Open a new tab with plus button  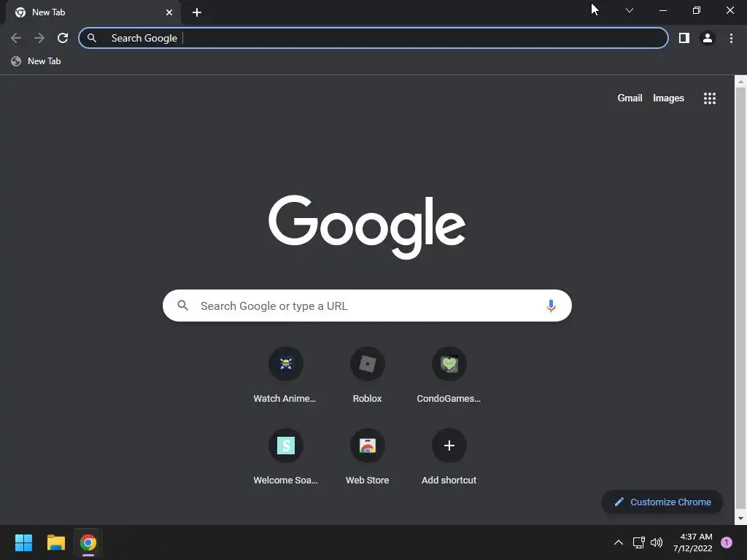[x=197, y=12]
